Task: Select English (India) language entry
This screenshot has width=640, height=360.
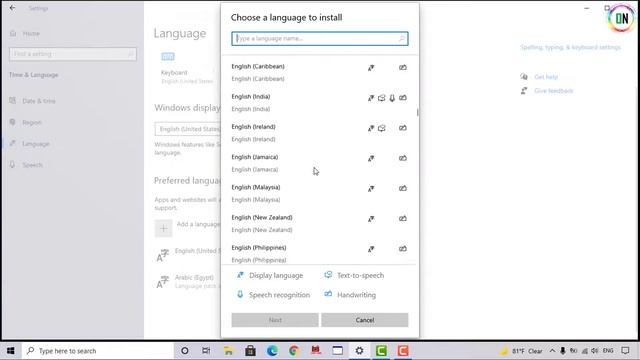Action: tap(319, 102)
